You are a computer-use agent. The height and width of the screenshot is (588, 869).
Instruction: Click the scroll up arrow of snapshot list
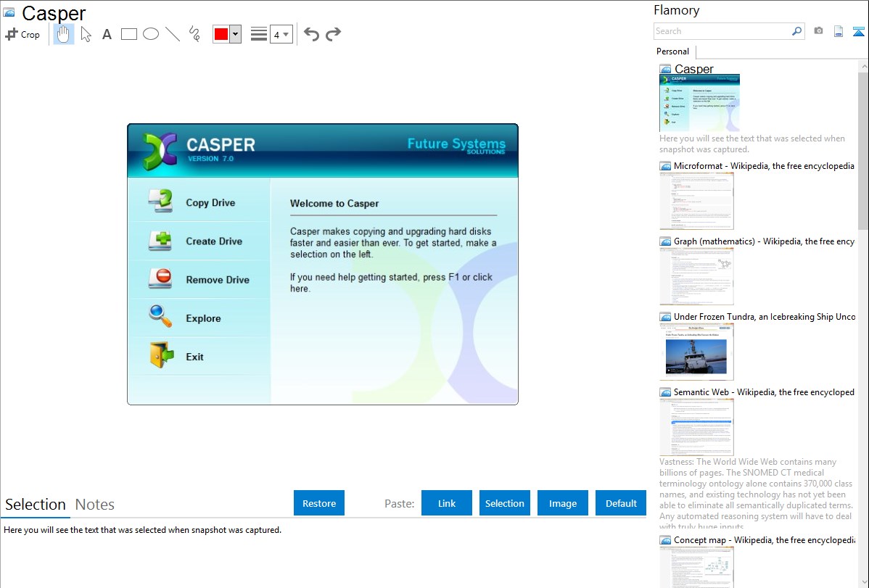click(x=863, y=66)
